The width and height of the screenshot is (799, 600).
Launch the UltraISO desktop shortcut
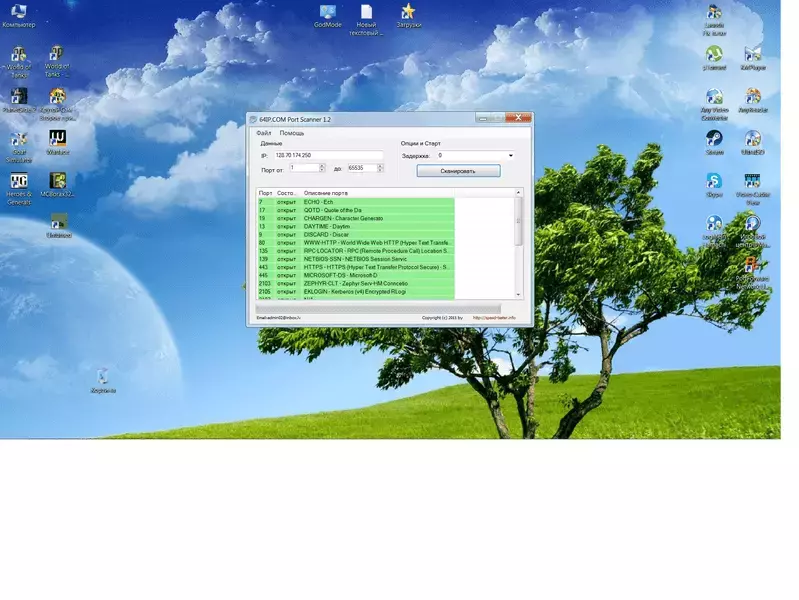tap(753, 142)
